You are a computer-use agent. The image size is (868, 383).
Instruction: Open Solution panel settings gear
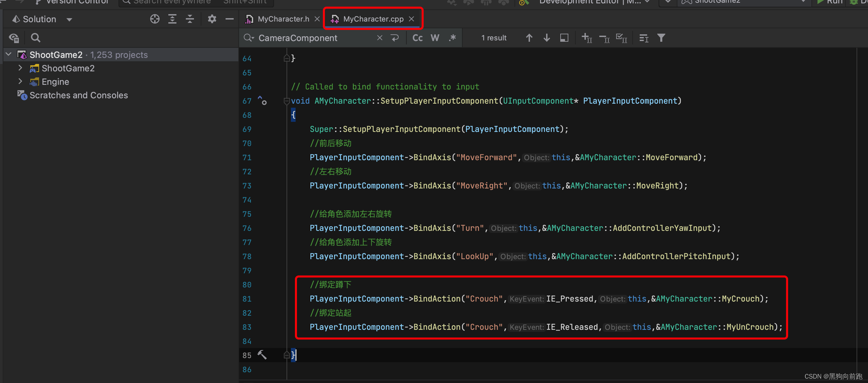point(211,19)
